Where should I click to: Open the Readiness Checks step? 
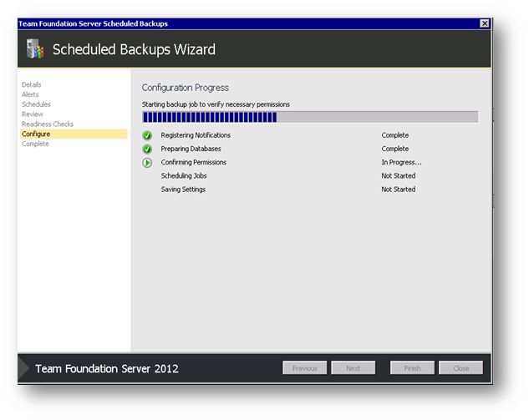tap(48, 124)
